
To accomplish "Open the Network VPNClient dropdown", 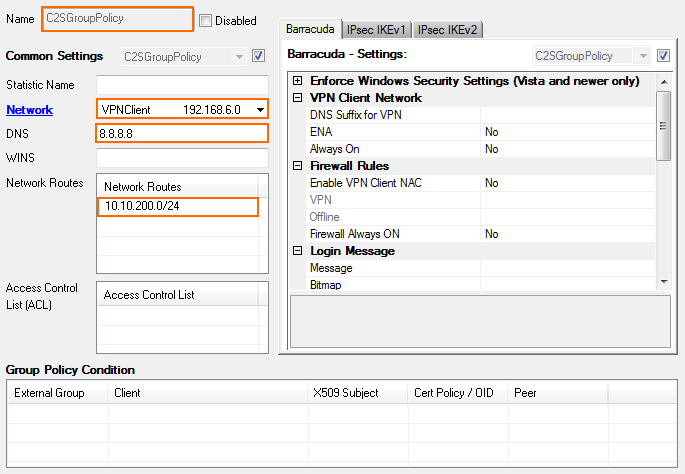I will coord(182,109).
